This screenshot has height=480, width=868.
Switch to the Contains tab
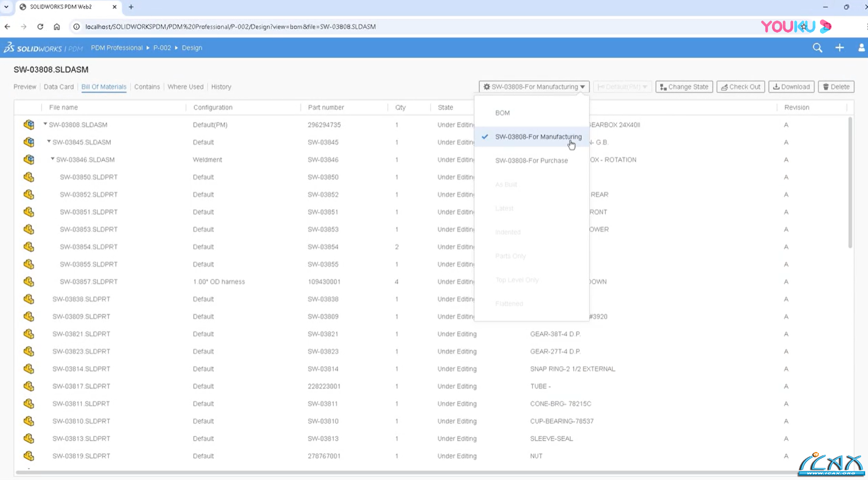(147, 87)
